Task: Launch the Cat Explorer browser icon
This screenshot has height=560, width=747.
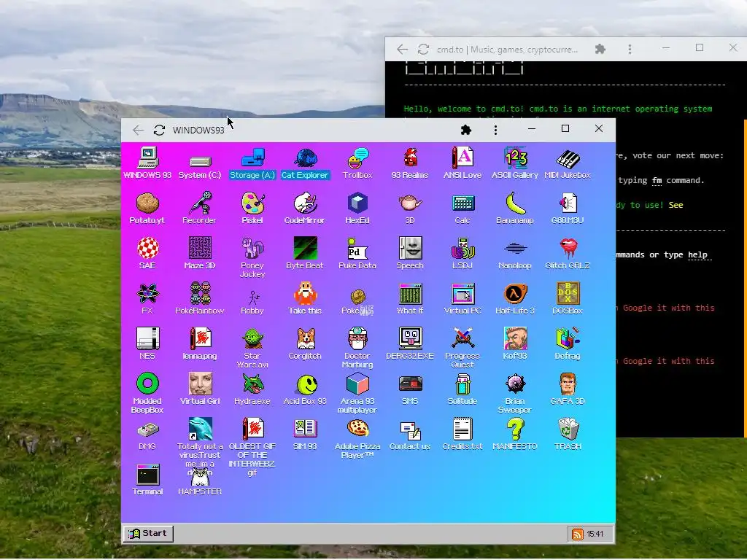Action: coord(305,158)
